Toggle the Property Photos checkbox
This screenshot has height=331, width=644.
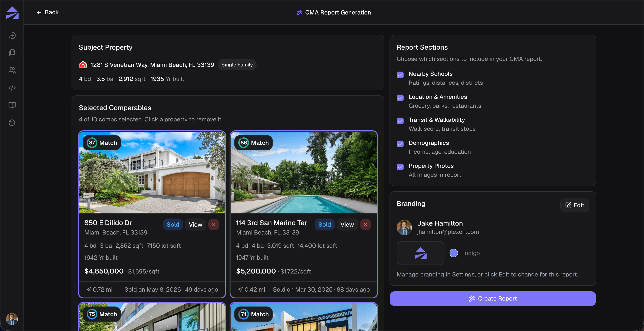pyautogui.click(x=400, y=167)
